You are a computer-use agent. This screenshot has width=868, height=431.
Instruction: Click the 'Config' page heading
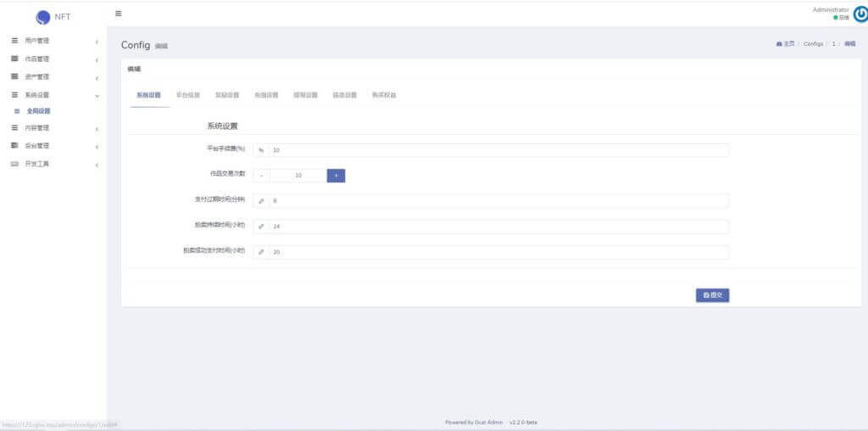point(136,45)
